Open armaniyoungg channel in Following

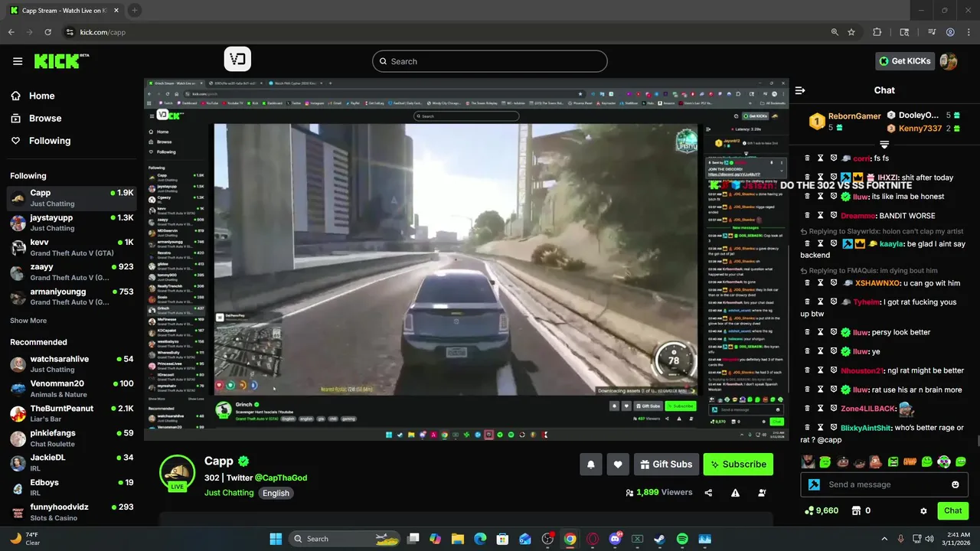[72, 296]
